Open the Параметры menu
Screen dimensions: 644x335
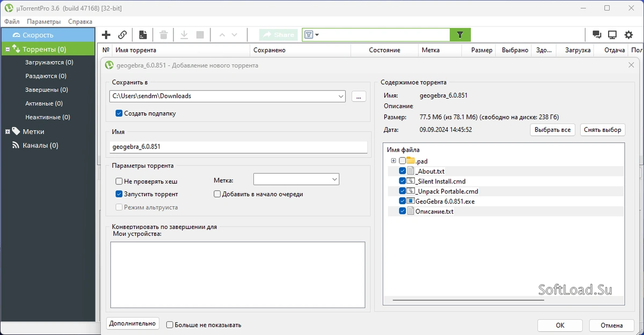pyautogui.click(x=44, y=21)
